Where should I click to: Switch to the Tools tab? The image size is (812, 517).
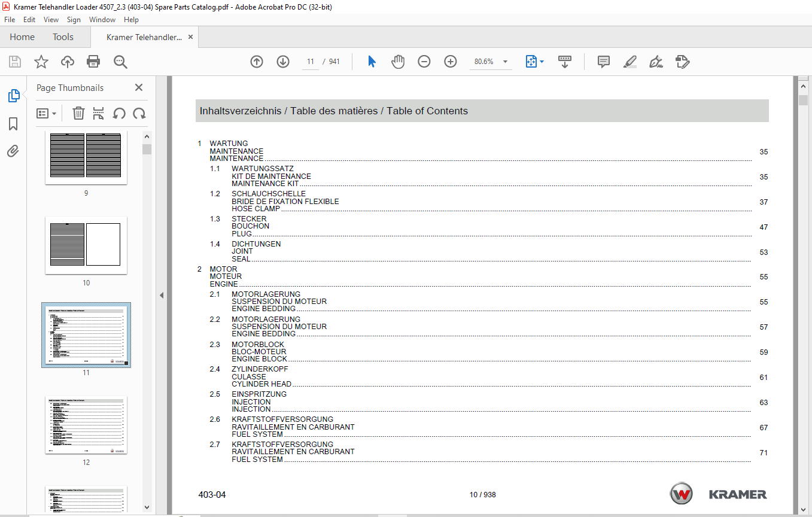click(63, 37)
